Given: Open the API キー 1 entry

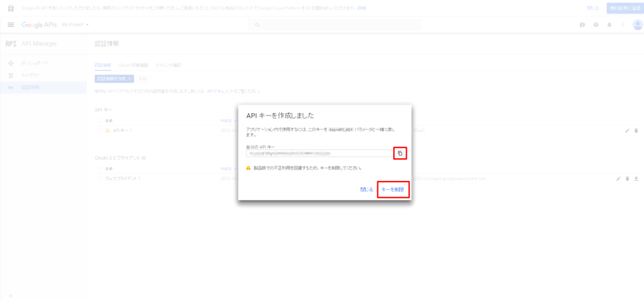Looking at the screenshot, I should pyautogui.click(x=122, y=131).
